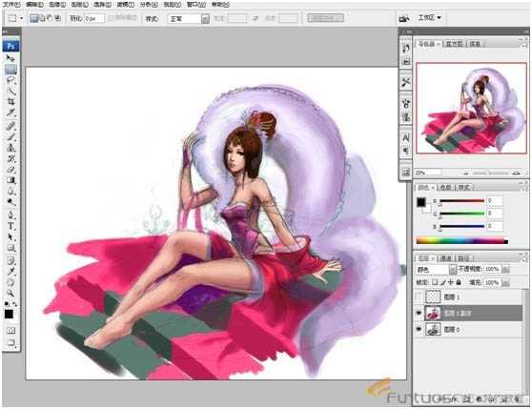
Task: Select the Lasso tool
Action: [10, 80]
